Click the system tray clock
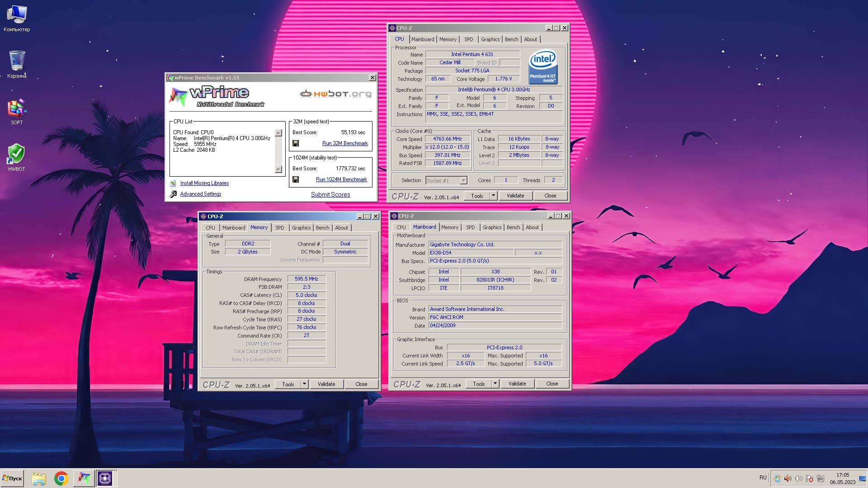 click(x=843, y=479)
